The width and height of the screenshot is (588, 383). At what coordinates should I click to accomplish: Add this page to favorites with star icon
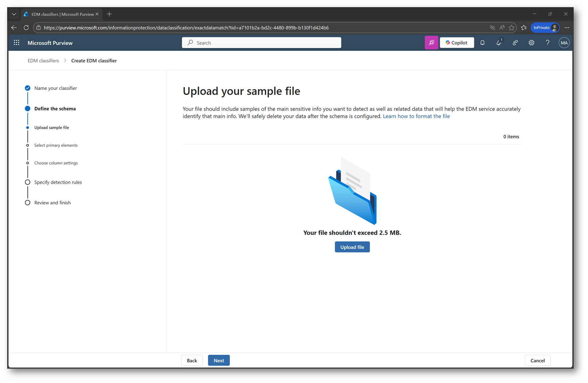point(511,28)
